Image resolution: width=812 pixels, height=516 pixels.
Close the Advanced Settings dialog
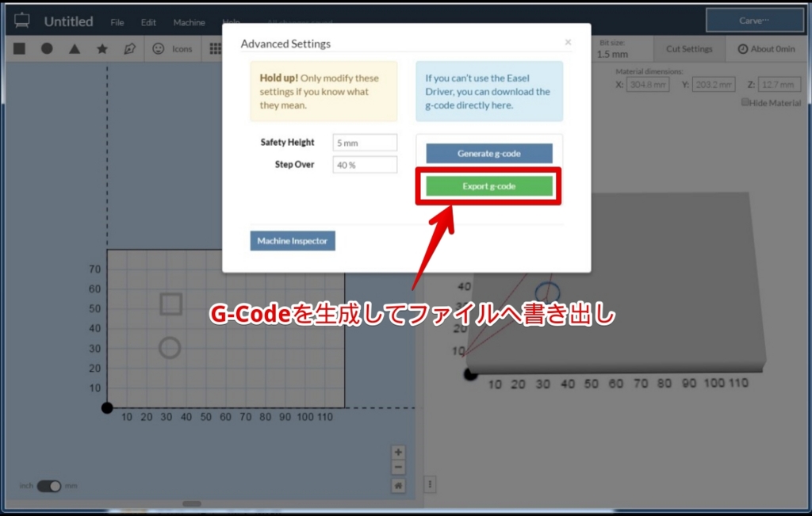568,42
